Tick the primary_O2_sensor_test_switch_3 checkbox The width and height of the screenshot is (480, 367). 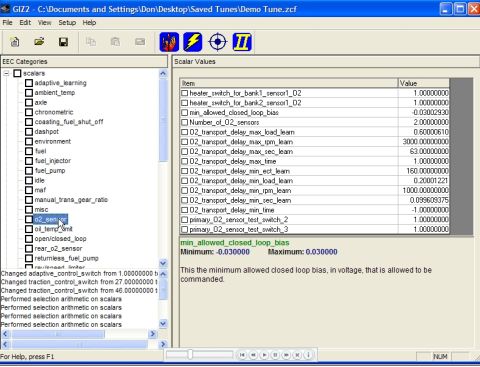(184, 229)
